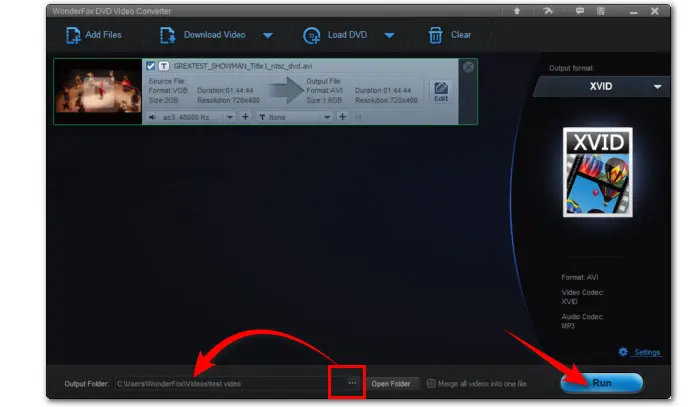Image resolution: width=700 pixels, height=407 pixels.
Task: Open the Edit tool for the video
Action: click(x=441, y=92)
